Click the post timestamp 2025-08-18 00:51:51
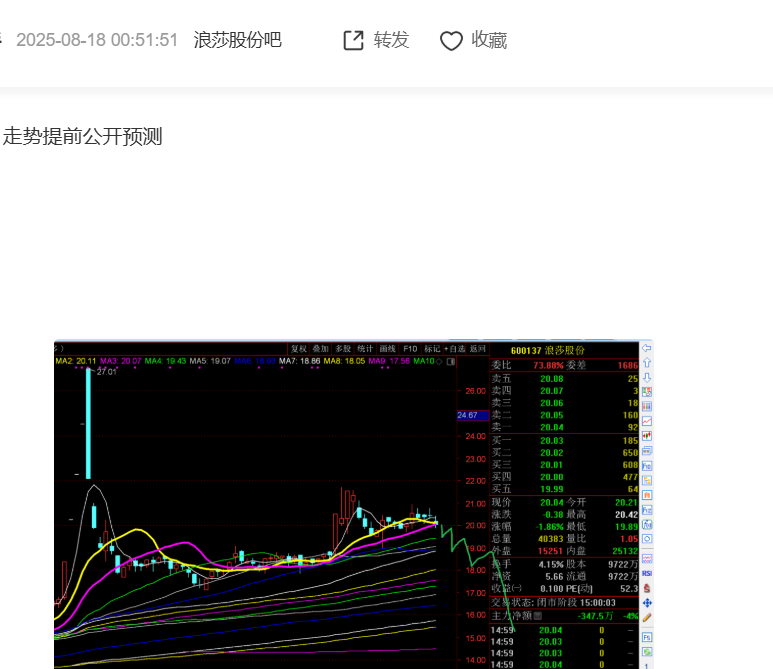Image resolution: width=773 pixels, height=669 pixels. pos(97,40)
